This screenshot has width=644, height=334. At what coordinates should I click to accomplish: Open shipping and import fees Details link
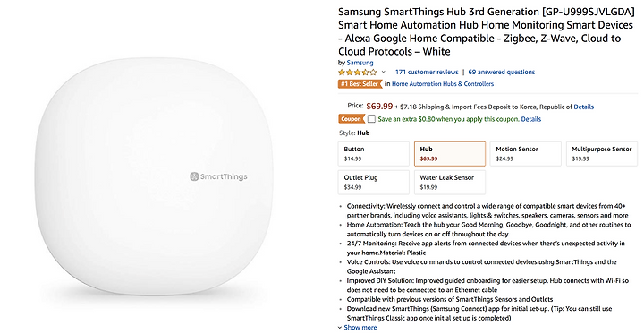point(583,107)
